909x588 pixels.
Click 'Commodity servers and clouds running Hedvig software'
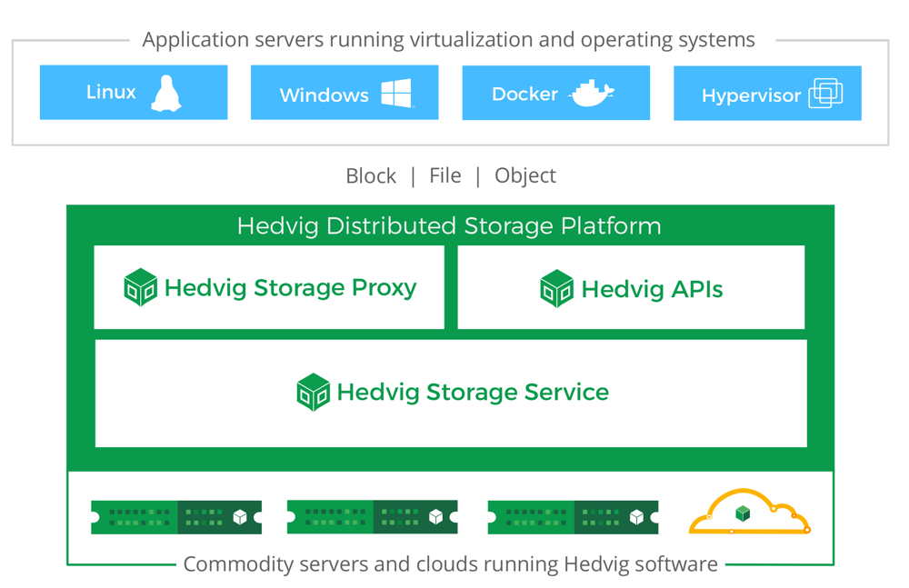(451, 564)
